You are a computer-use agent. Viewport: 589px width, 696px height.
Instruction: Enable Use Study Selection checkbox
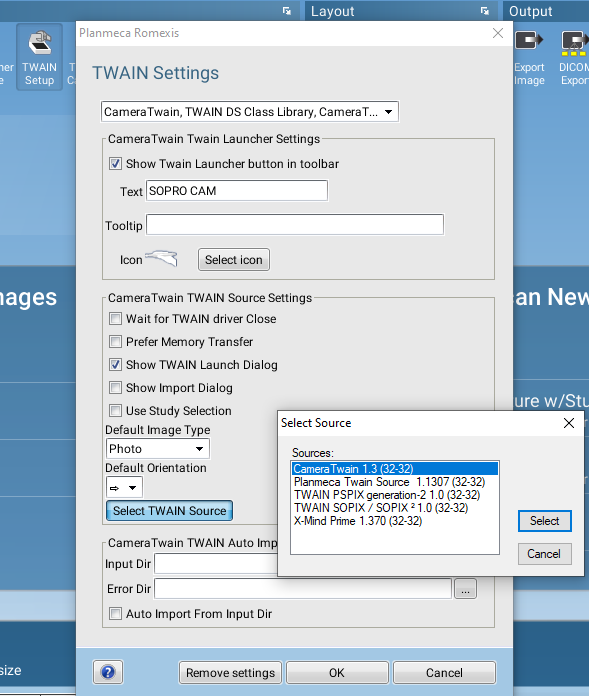click(x=115, y=411)
